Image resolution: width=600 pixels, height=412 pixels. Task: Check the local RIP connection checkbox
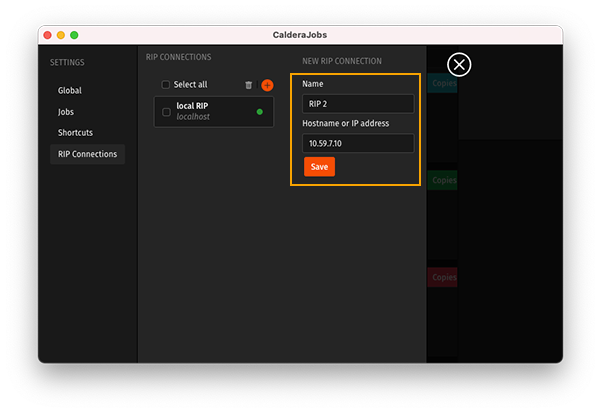(x=166, y=112)
